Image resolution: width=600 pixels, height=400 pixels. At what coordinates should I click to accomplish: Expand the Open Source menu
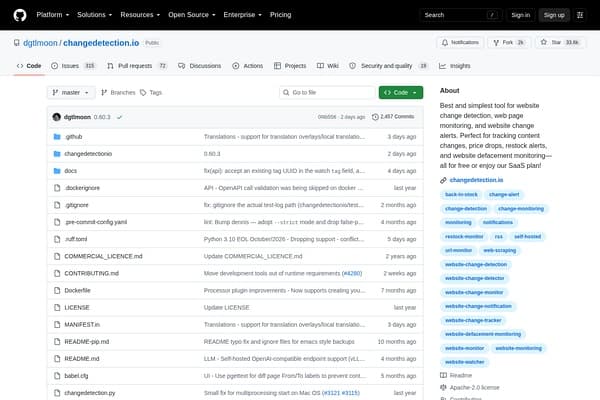(192, 15)
